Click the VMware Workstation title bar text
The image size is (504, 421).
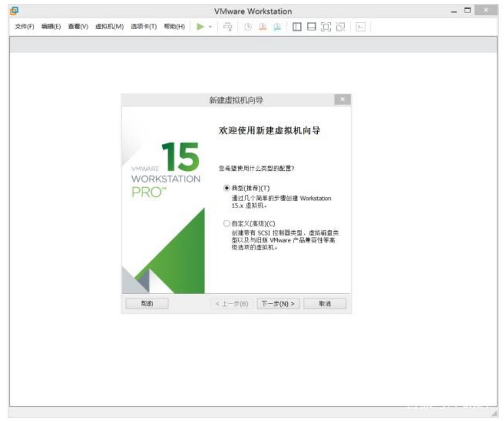(x=253, y=11)
